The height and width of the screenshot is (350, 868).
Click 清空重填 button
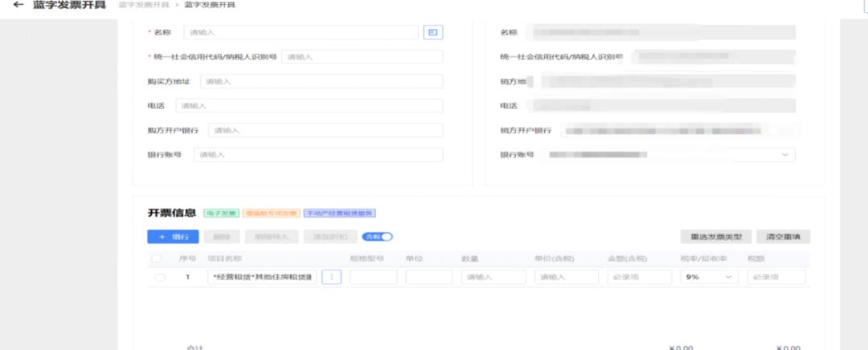784,237
